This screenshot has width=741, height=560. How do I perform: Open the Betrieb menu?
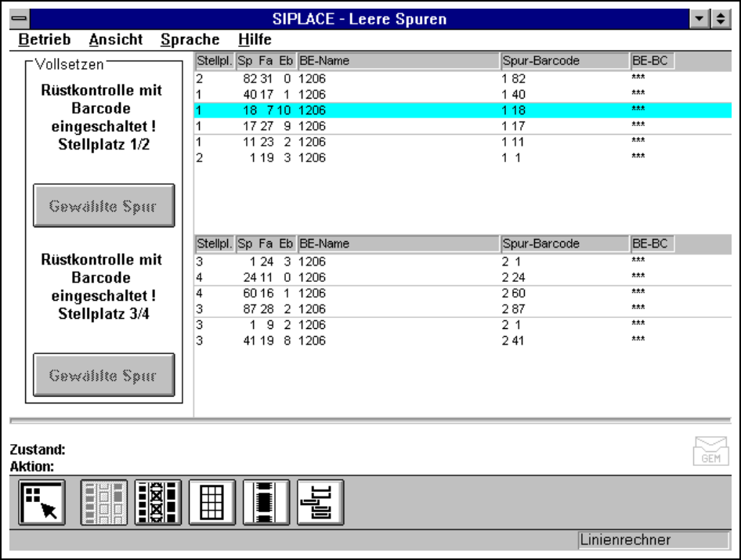coord(45,39)
